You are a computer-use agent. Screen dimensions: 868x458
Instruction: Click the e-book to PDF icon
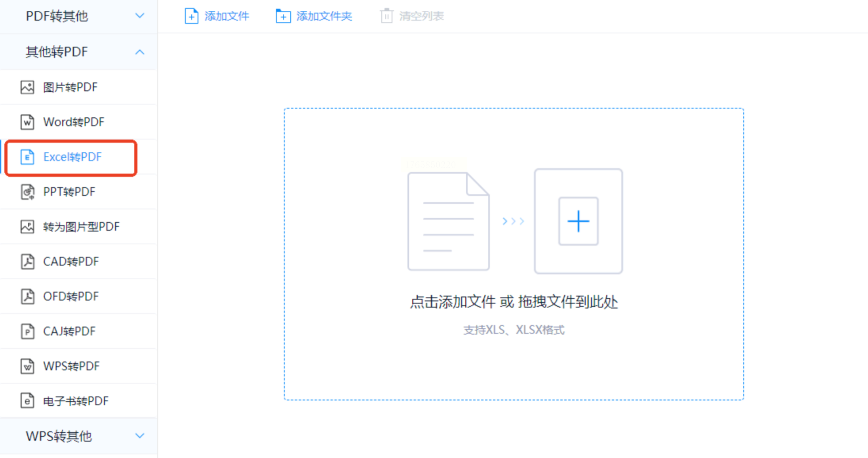[x=27, y=401]
